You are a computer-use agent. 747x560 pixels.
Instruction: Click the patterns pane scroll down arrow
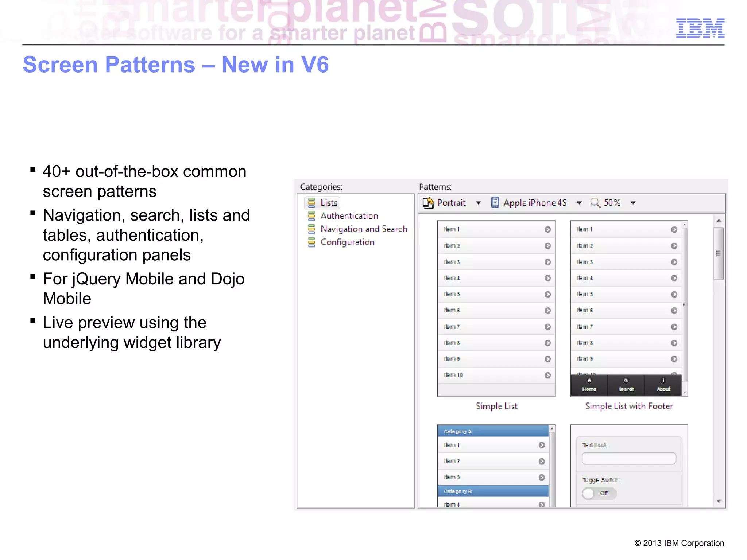[x=719, y=501]
